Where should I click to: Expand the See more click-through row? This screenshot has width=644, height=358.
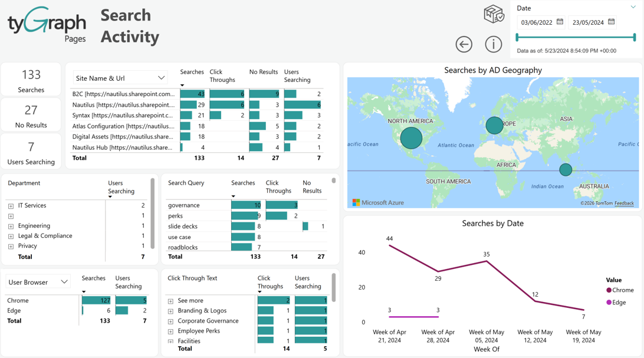click(170, 301)
